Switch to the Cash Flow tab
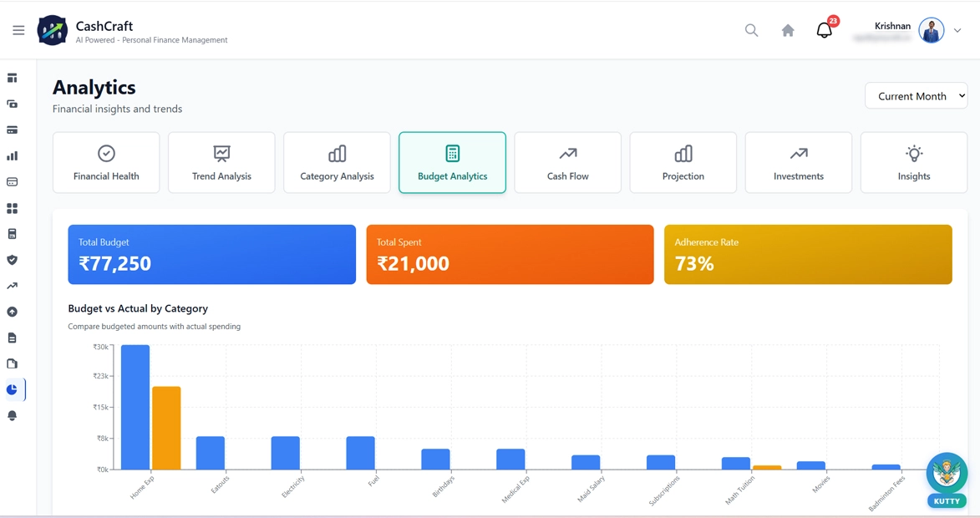This screenshot has height=518, width=980. coord(567,162)
